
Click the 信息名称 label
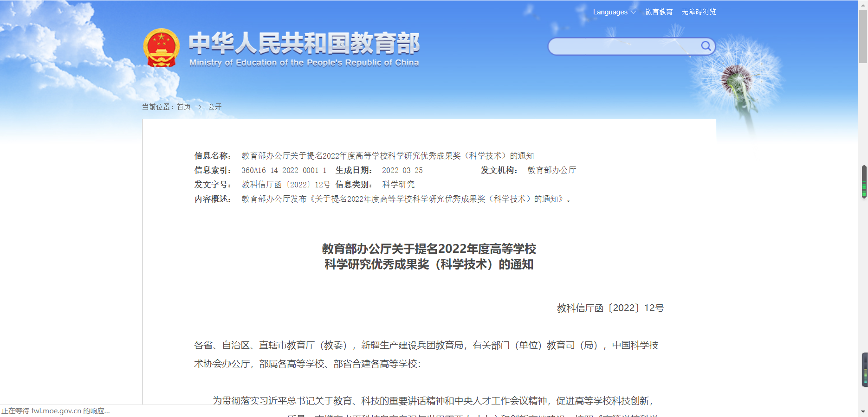click(x=213, y=156)
